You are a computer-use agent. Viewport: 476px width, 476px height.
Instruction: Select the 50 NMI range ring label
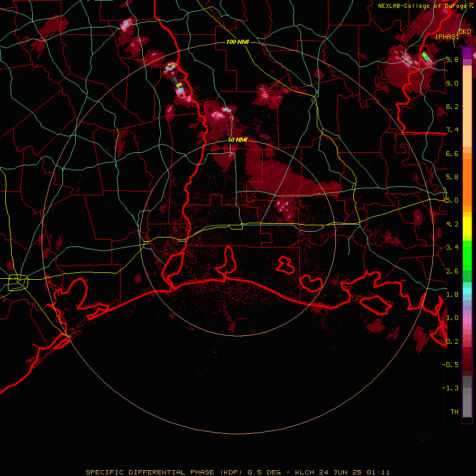coord(237,140)
